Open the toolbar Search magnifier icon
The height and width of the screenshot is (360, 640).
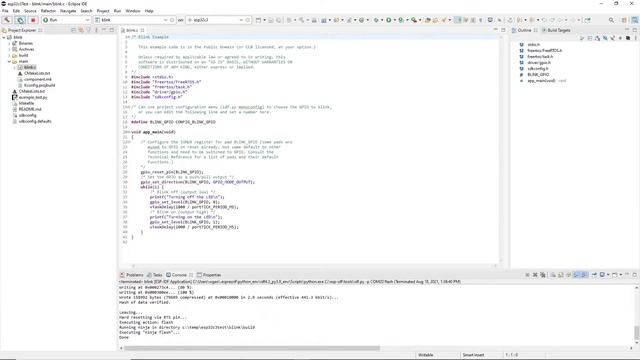click(611, 20)
